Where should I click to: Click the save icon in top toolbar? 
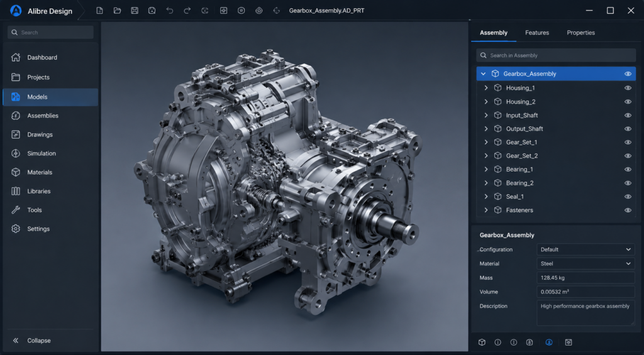click(135, 11)
